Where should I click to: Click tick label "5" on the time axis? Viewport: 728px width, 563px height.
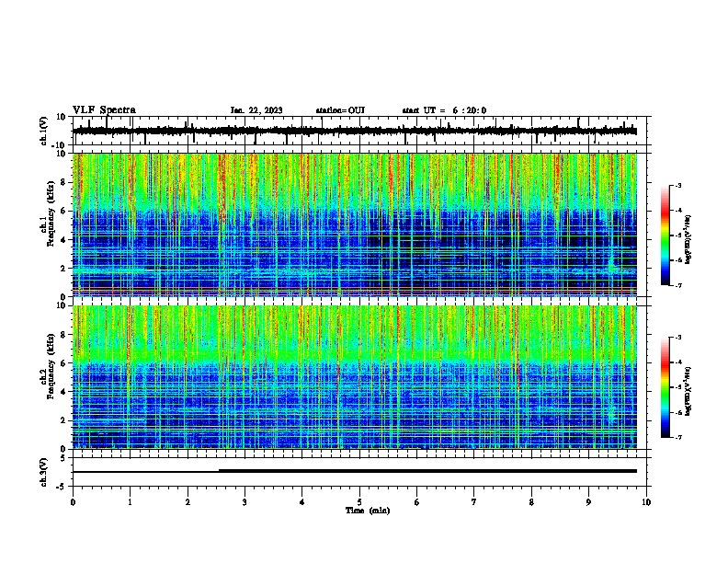(359, 502)
